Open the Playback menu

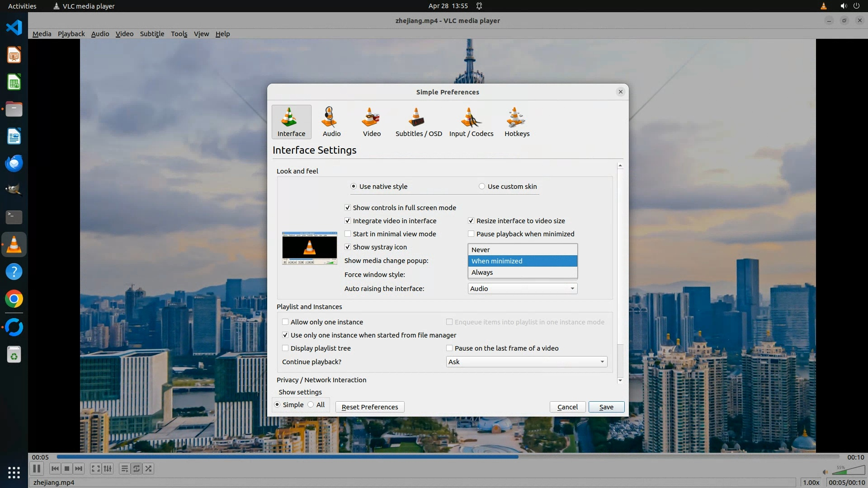[x=71, y=34]
